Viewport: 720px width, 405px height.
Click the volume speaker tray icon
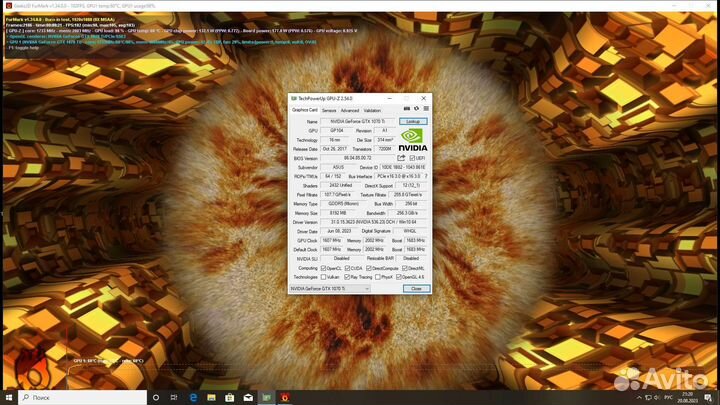(x=657, y=398)
